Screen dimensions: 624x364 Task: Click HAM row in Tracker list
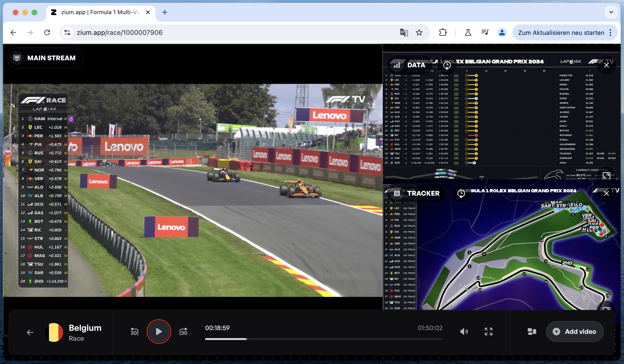pos(400,202)
